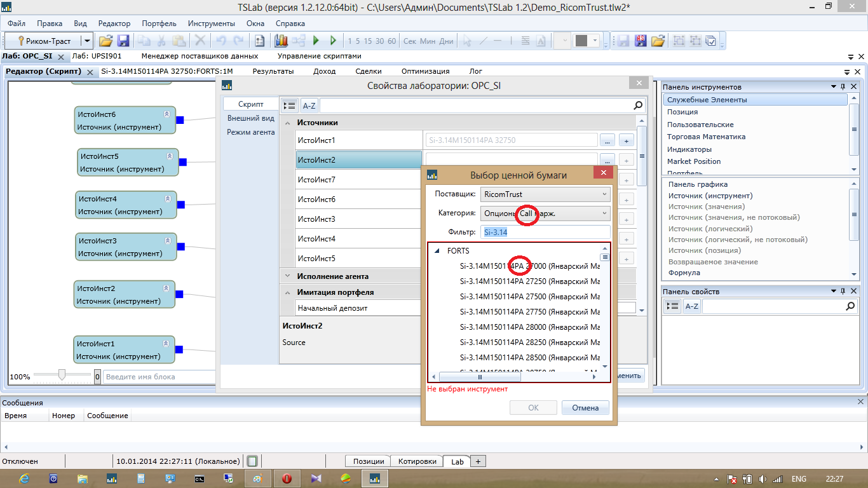Open the Поставщик RicomTrust dropdown
Image resolution: width=868 pixels, height=488 pixels.
545,194
